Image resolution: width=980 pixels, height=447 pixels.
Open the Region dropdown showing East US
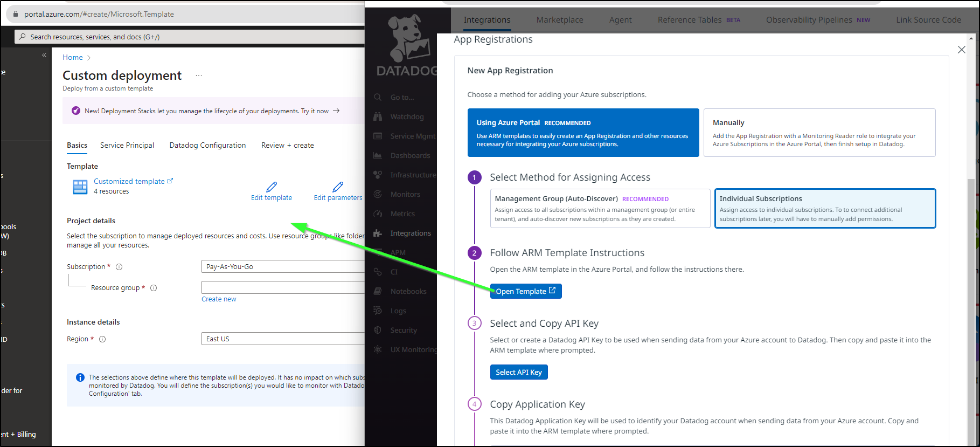click(283, 339)
